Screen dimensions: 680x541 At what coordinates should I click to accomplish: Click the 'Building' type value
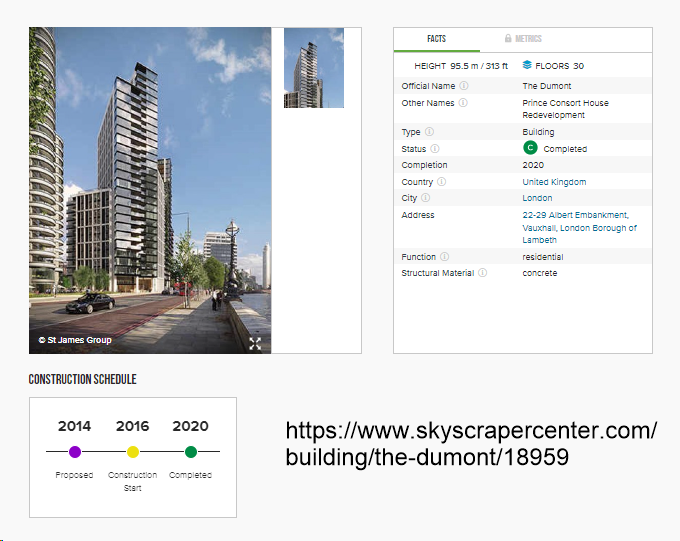(x=538, y=132)
